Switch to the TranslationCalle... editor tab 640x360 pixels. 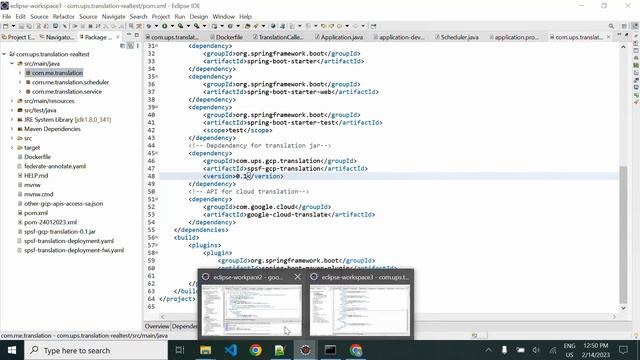278,37
